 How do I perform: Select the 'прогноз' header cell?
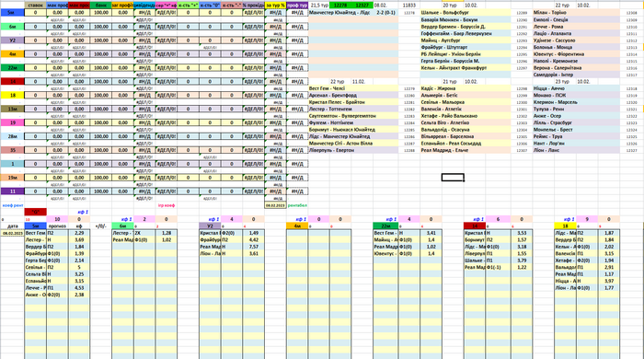coord(57,226)
